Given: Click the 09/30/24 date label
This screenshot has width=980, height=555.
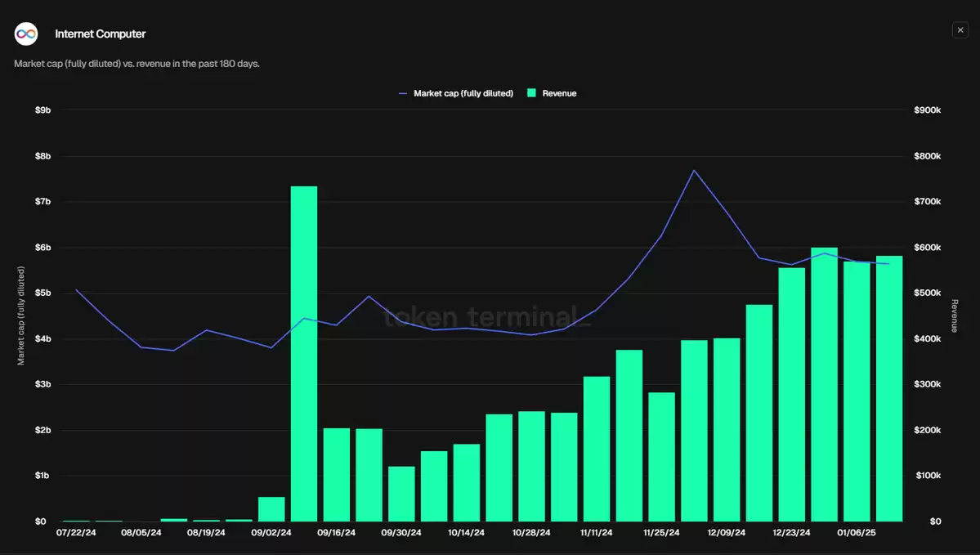Looking at the screenshot, I should [x=401, y=532].
